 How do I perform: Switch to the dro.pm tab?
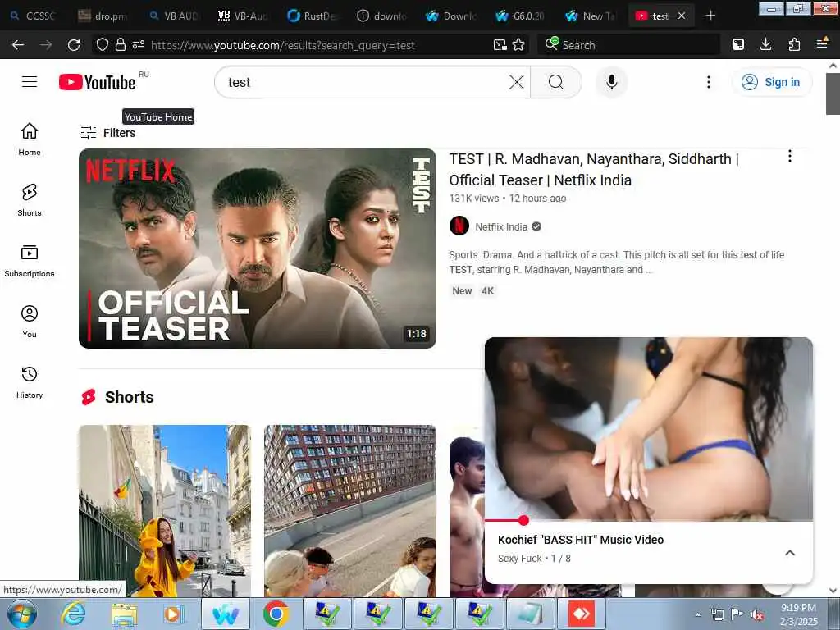point(103,16)
